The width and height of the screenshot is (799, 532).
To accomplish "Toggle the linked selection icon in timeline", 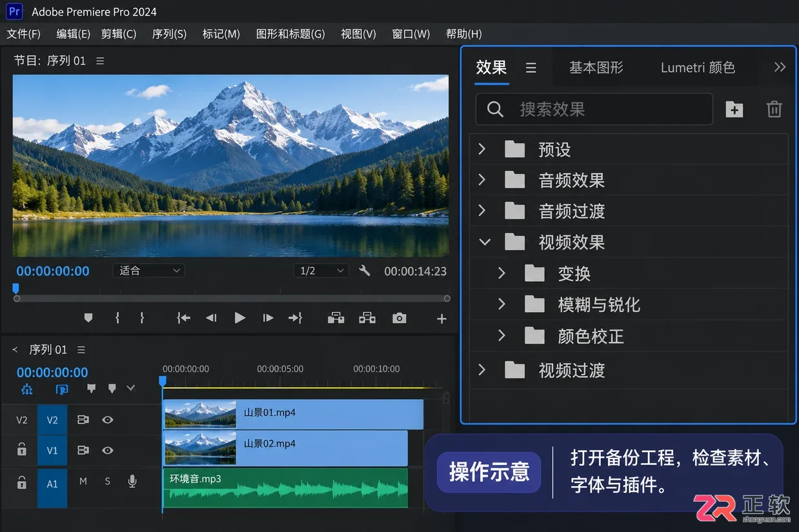I will [62, 389].
